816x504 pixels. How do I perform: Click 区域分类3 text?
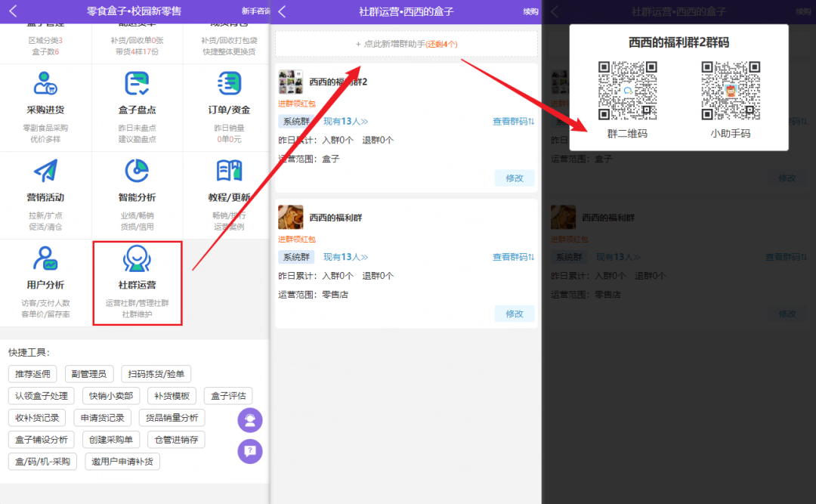click(45, 40)
